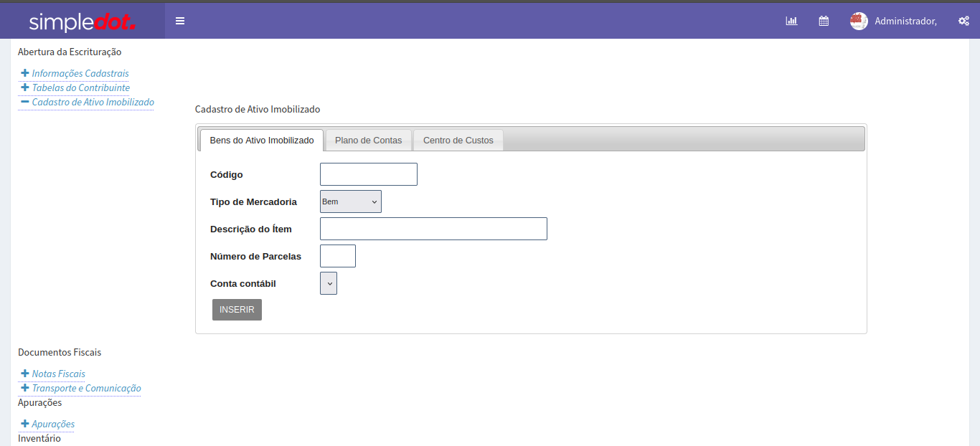Open Transporte e Comunicação link

coord(86,388)
